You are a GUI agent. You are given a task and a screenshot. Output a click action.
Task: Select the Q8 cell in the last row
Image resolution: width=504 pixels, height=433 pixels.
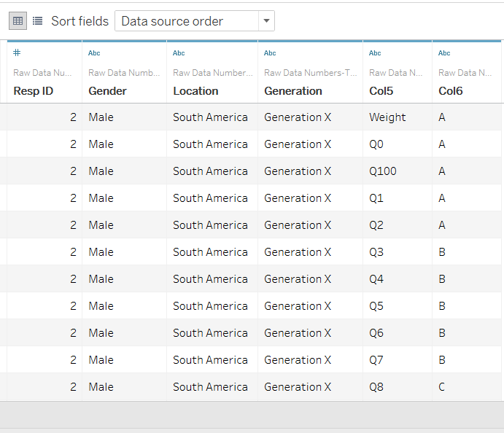click(376, 387)
